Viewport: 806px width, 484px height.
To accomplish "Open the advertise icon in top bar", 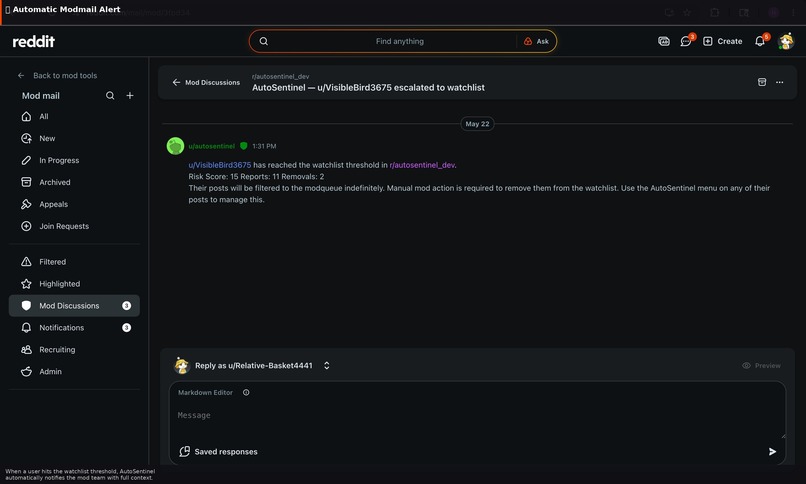I will tap(664, 41).
